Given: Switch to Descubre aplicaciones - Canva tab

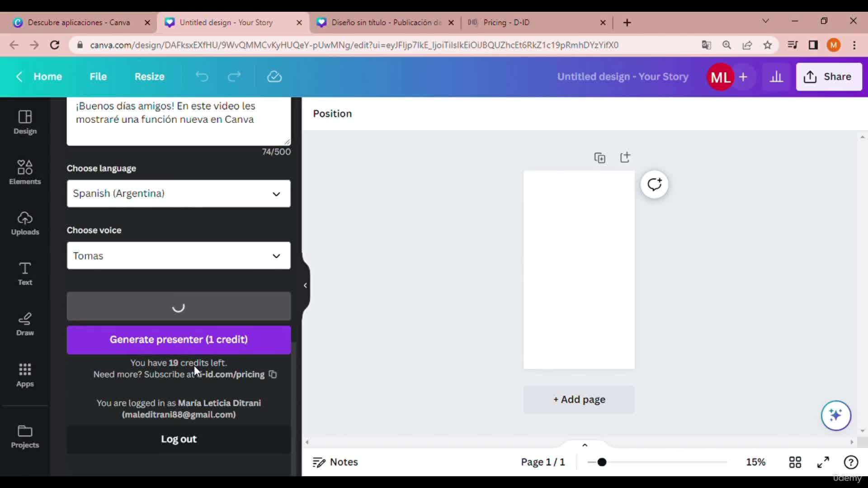Looking at the screenshot, I should pyautogui.click(x=79, y=22).
